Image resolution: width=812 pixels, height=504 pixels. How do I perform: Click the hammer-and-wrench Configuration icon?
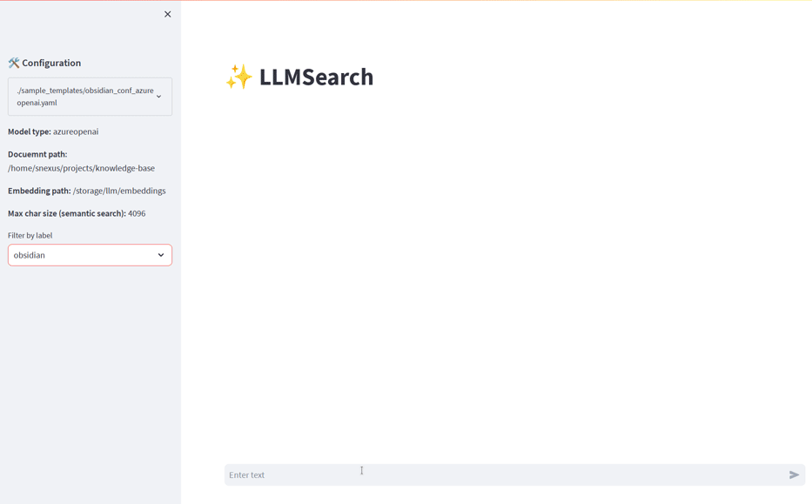tap(12, 62)
